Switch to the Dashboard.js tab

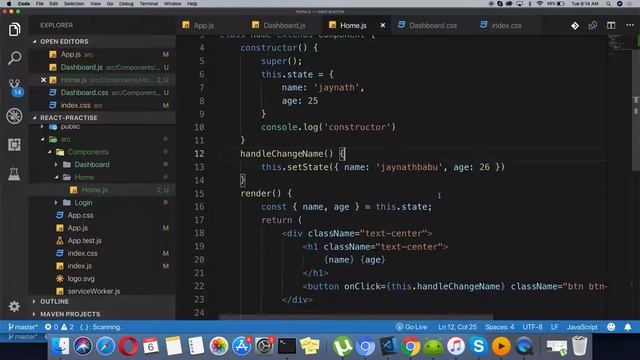coord(284,25)
